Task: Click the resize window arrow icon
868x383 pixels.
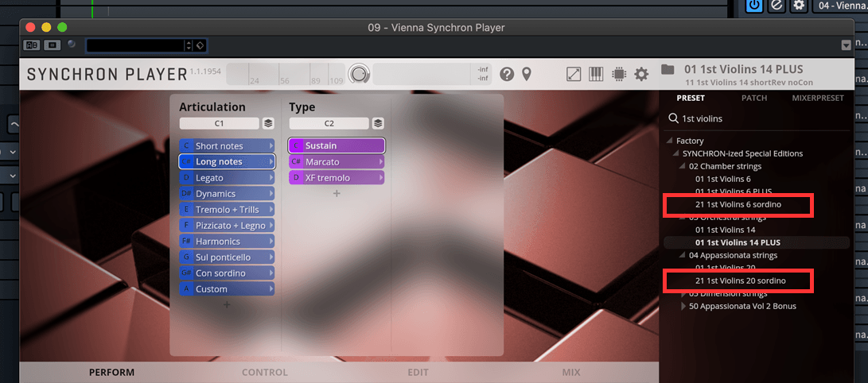Action: tap(574, 74)
